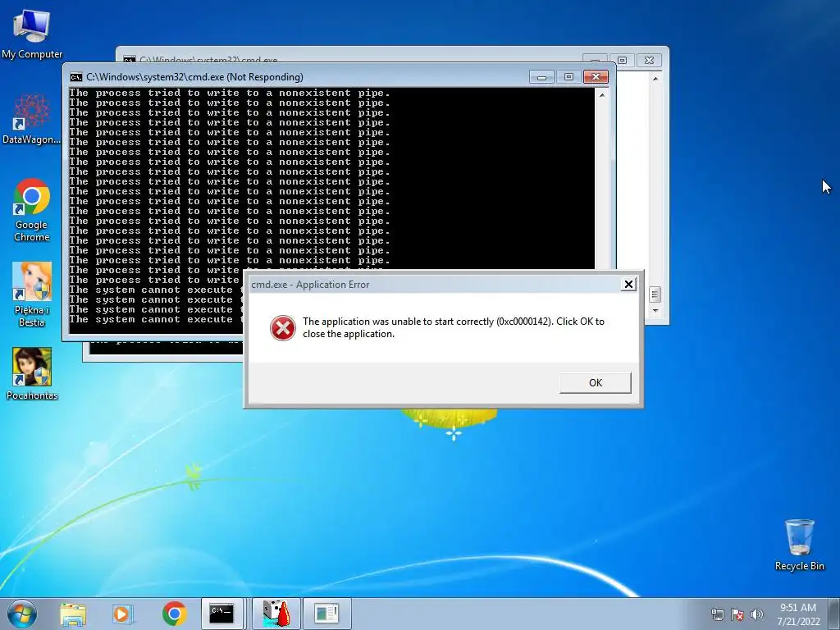Open the Action Center flag icon

(737, 614)
